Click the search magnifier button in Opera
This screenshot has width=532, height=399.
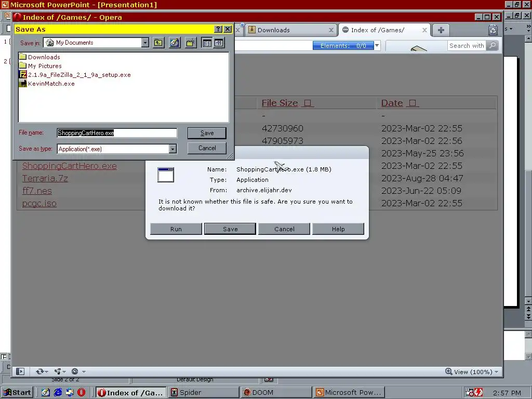[x=493, y=46]
